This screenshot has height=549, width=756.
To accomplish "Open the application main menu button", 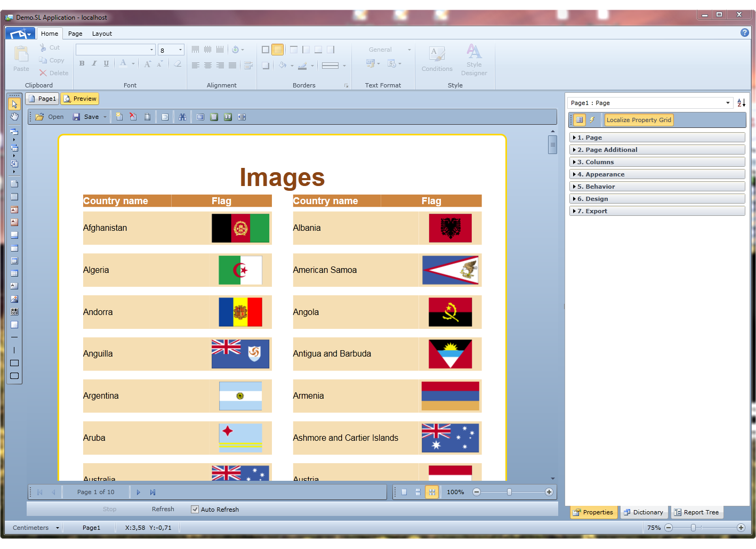I will tap(20, 34).
